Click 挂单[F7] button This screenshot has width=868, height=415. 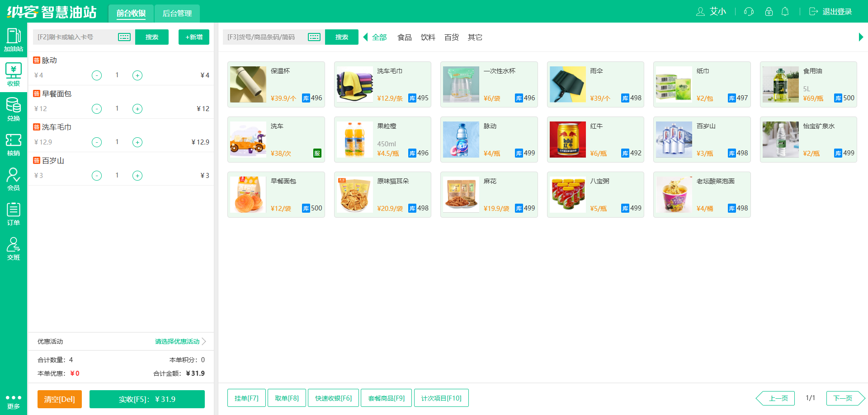pyautogui.click(x=246, y=398)
